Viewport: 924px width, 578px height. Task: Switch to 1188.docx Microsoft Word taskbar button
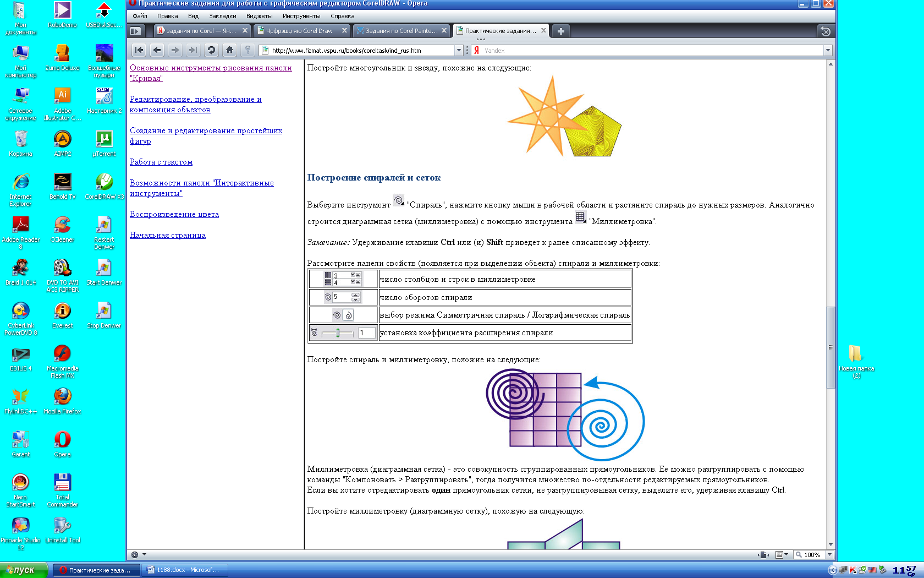(184, 570)
